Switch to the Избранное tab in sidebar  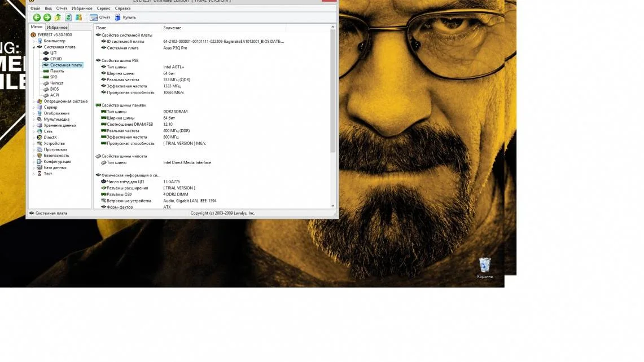pyautogui.click(x=57, y=28)
